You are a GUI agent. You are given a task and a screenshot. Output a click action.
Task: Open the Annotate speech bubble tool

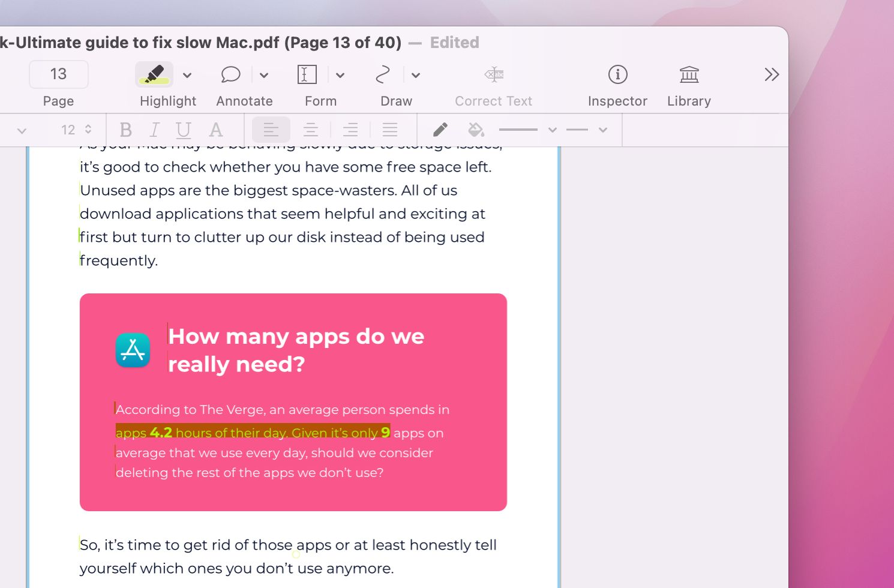(x=230, y=74)
